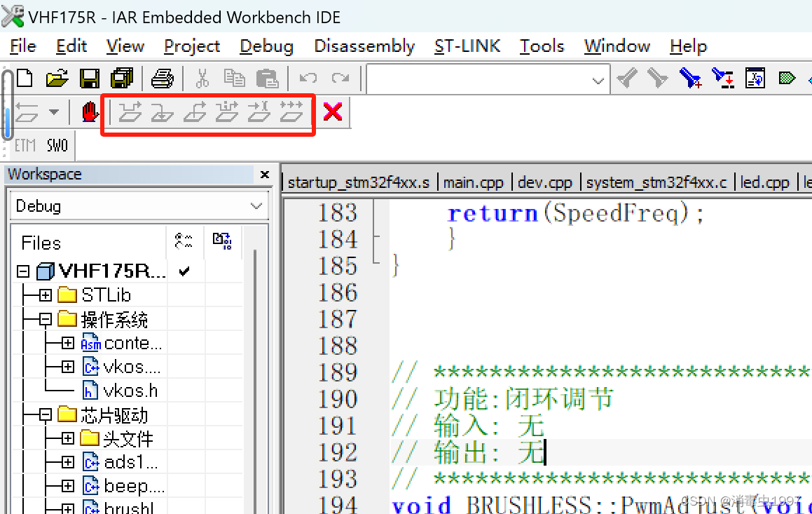Collapse the VHF175R project node
Image resolution: width=812 pixels, height=514 pixels.
(x=23, y=271)
